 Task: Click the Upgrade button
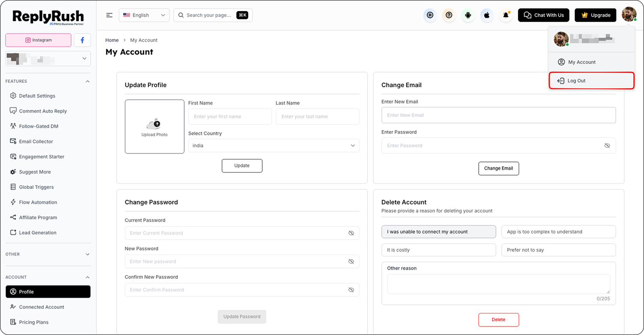[x=595, y=15]
